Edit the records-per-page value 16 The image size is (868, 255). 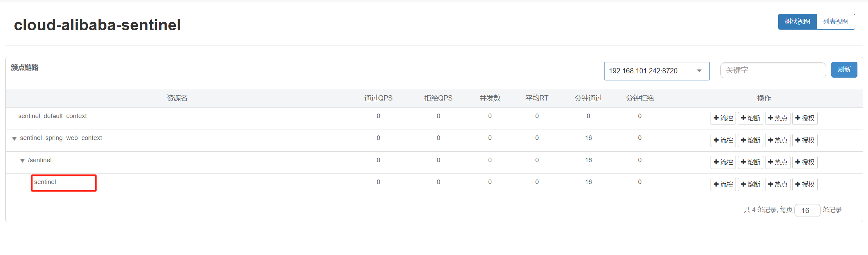point(807,210)
